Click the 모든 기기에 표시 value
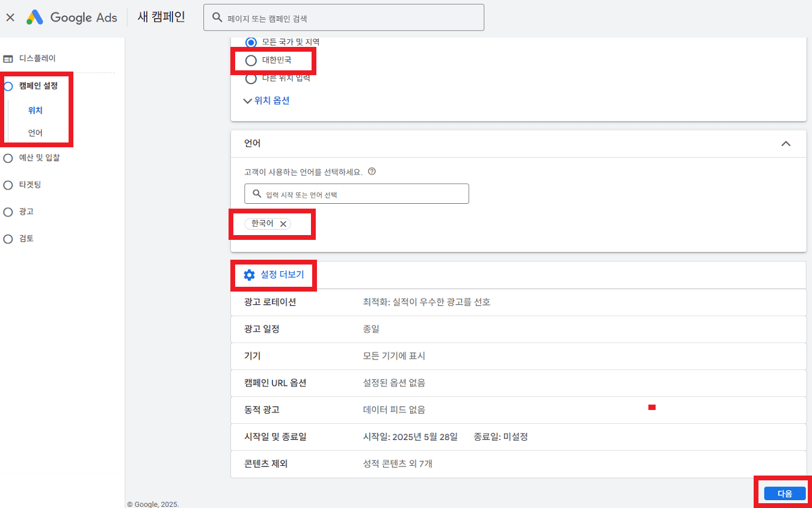812x508 pixels. click(x=394, y=356)
